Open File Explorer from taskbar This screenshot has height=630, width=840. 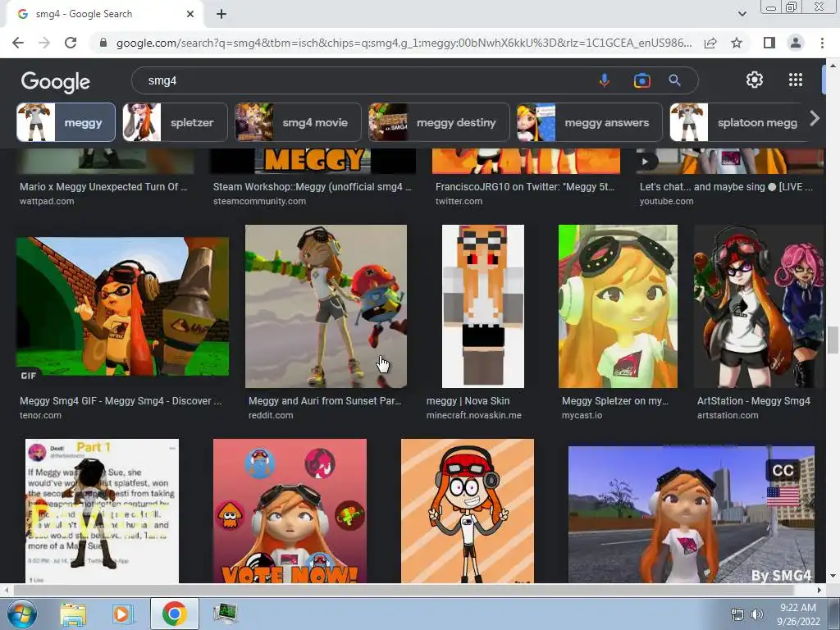coord(73,614)
